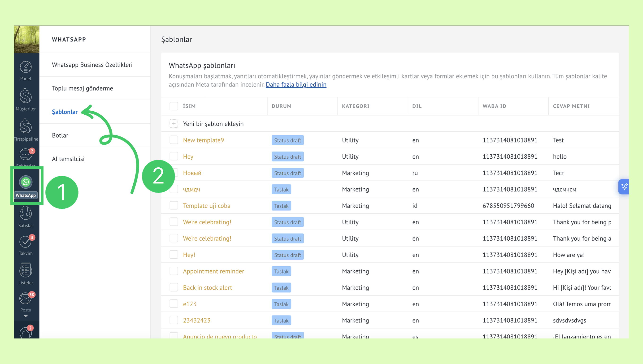Click Taslak badge on e123 row

pyautogui.click(x=281, y=304)
